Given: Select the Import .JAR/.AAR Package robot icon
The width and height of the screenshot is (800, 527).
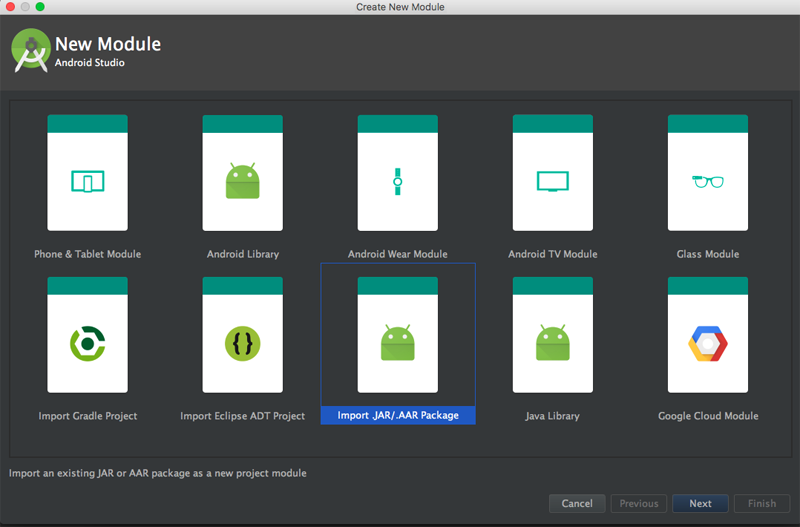Looking at the screenshot, I should [397, 342].
